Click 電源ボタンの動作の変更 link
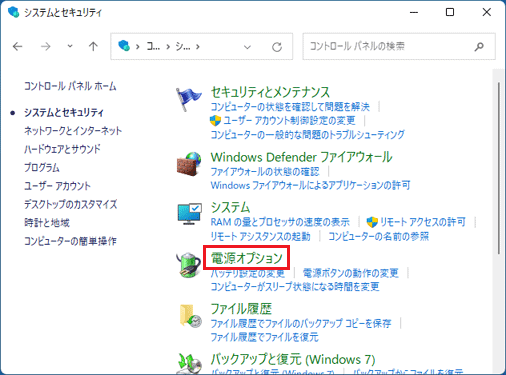This screenshot has width=506, height=375. click(x=350, y=273)
